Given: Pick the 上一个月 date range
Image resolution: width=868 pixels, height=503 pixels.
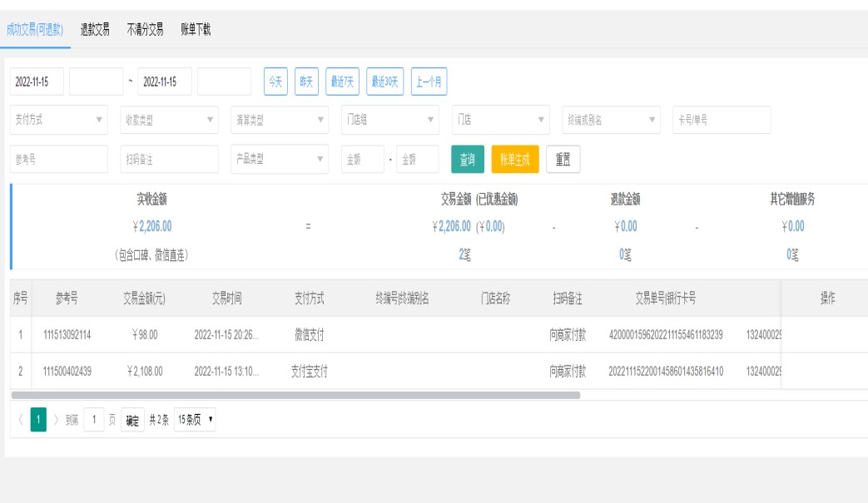Looking at the screenshot, I should pyautogui.click(x=429, y=81).
